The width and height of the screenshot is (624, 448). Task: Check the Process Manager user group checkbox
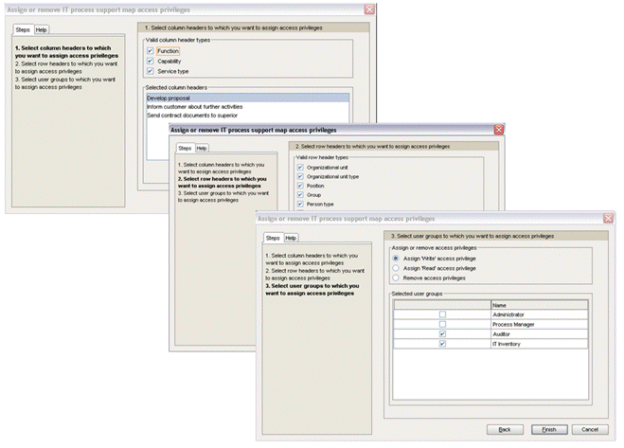(x=442, y=324)
